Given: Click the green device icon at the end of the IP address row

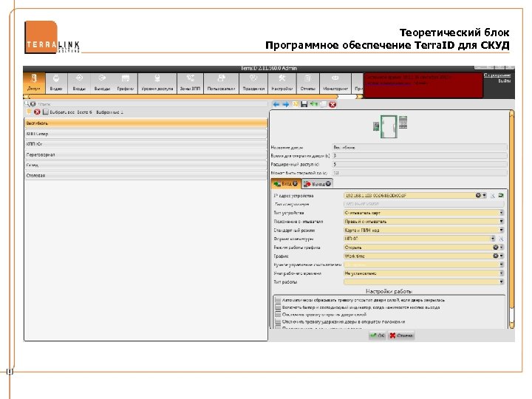Looking at the screenshot, I should tap(501, 195).
